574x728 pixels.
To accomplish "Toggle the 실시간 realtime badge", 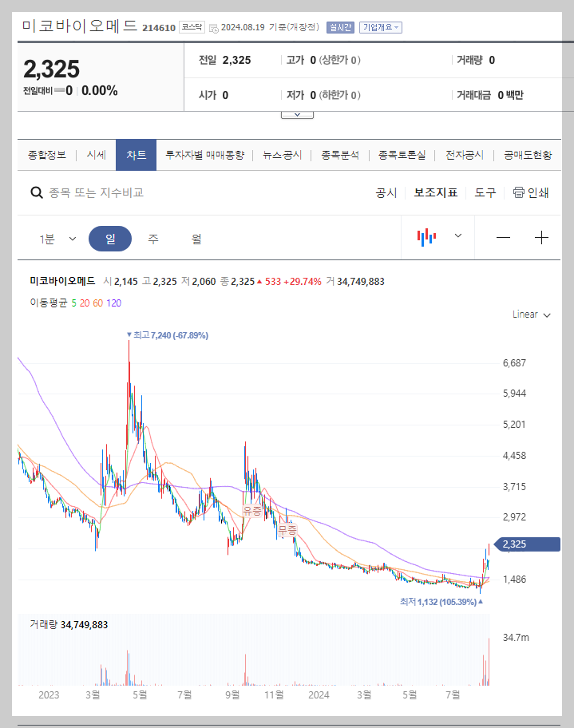I will click(x=340, y=27).
